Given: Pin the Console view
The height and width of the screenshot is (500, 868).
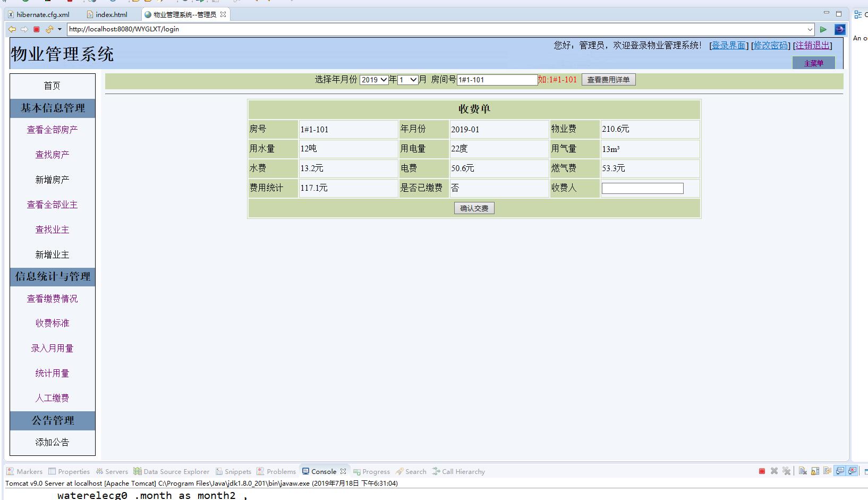Looking at the screenshot, I should point(827,471).
